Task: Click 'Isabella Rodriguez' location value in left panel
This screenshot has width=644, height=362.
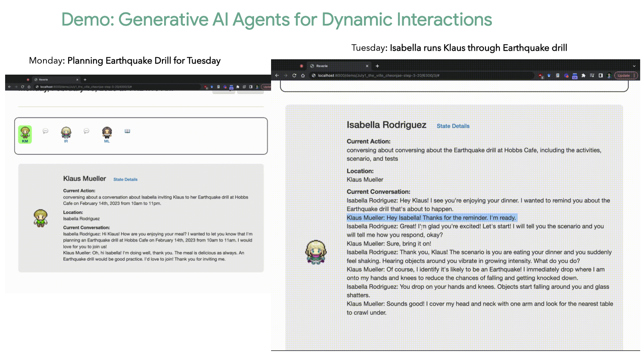Action: point(81,219)
